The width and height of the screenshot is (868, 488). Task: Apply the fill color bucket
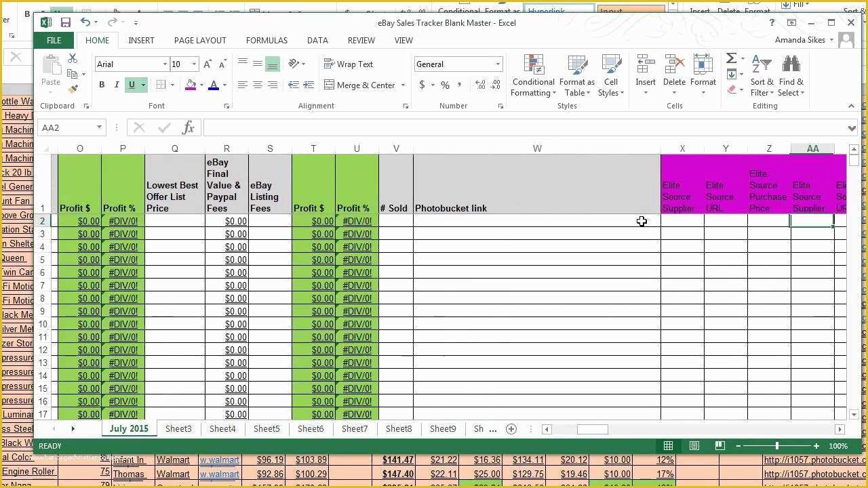[x=191, y=85]
